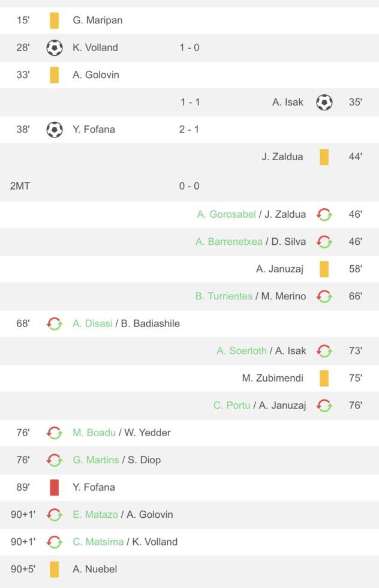The height and width of the screenshot is (588, 379).
Task: Select the M. Boadu player link
Action: (x=94, y=433)
